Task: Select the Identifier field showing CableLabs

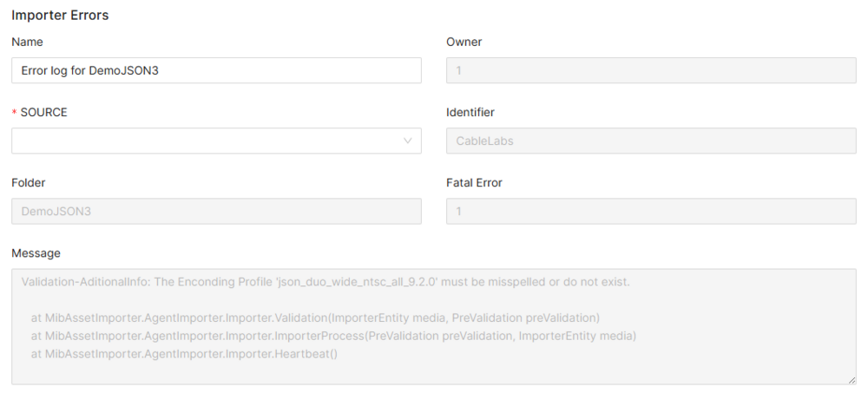Action: pyautogui.click(x=651, y=141)
